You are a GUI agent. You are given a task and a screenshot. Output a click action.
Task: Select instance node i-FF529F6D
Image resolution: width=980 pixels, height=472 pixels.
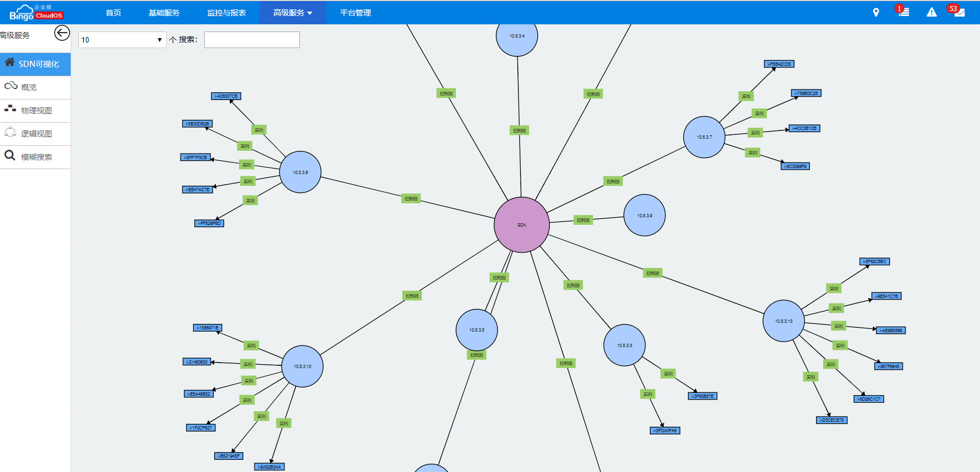pos(209,223)
